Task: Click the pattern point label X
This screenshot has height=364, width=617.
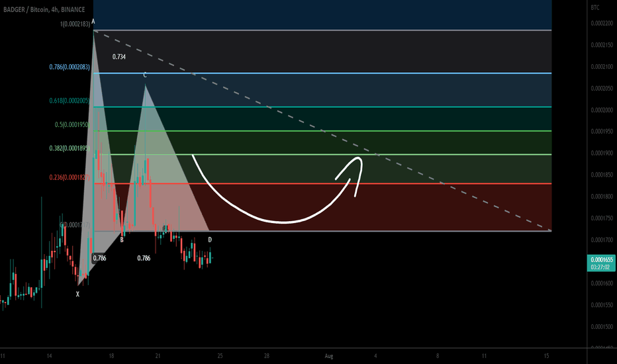Action: [x=77, y=294]
